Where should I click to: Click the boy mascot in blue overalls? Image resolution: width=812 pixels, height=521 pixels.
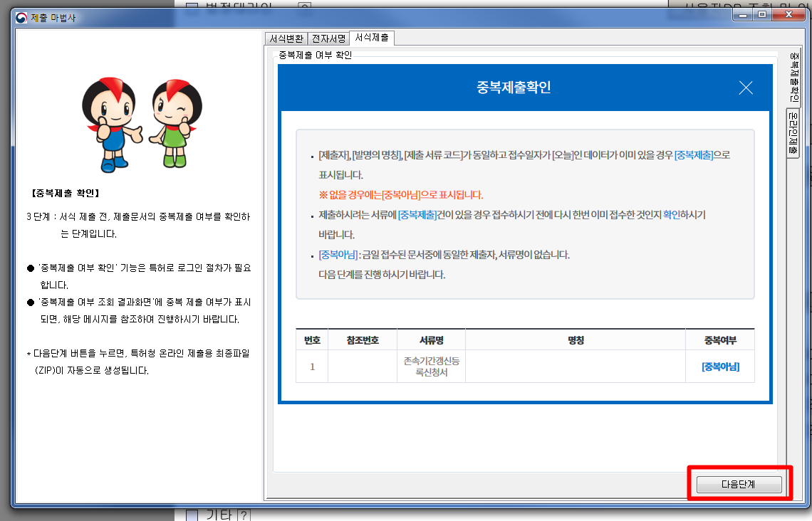(x=111, y=124)
